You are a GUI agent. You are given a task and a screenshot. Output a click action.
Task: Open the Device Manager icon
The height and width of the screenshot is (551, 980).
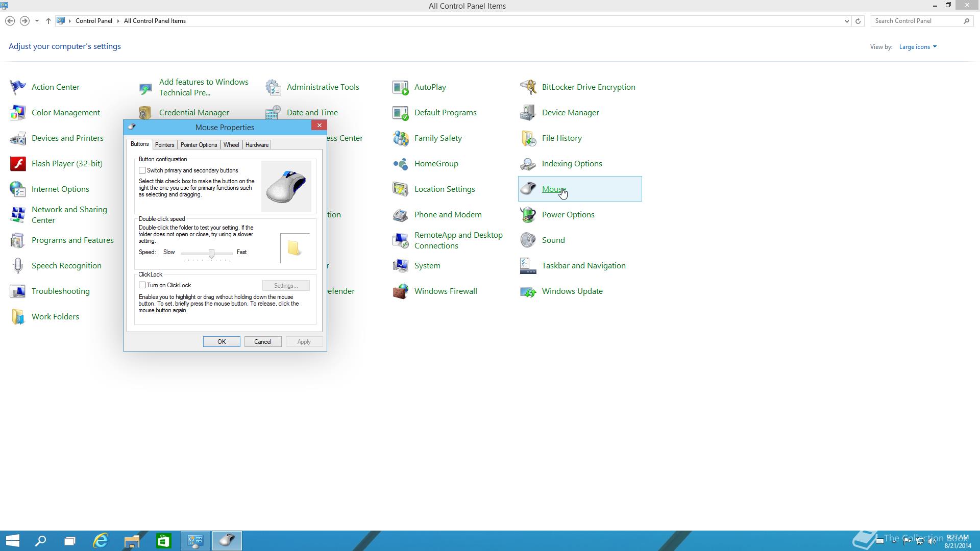528,113
